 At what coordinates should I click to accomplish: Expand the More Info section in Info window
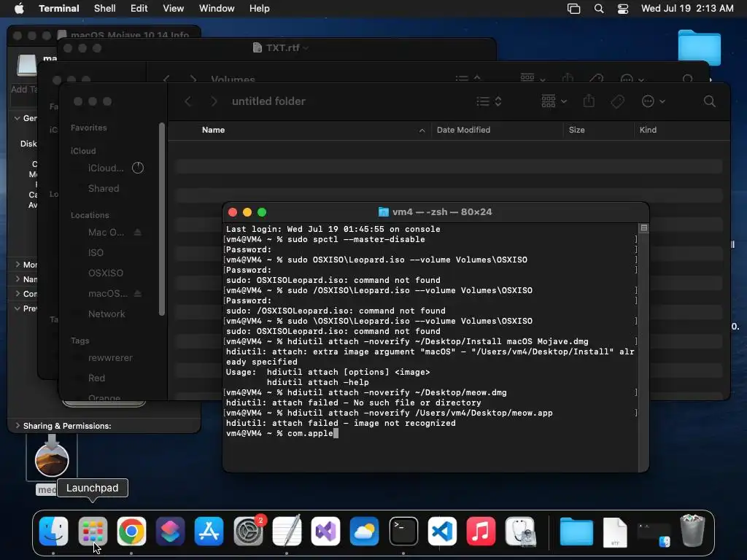18,264
